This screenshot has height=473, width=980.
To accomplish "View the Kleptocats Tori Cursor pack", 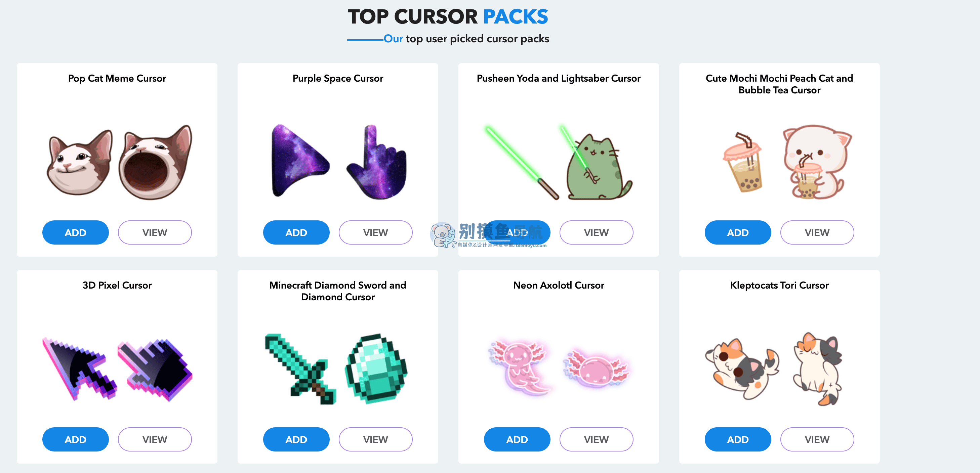I will [817, 439].
